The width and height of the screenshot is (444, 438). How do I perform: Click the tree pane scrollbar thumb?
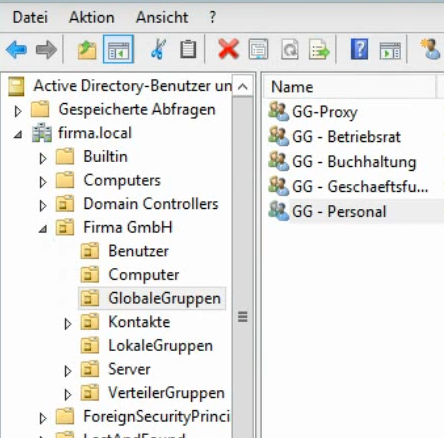(x=243, y=317)
